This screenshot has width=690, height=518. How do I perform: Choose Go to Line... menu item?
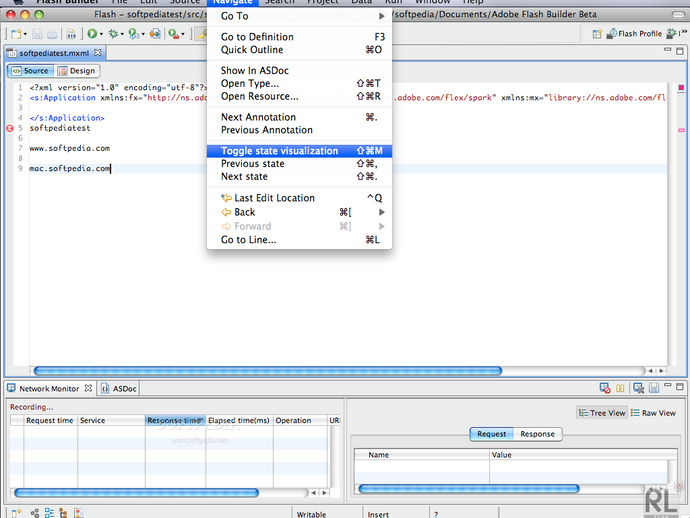click(299, 240)
